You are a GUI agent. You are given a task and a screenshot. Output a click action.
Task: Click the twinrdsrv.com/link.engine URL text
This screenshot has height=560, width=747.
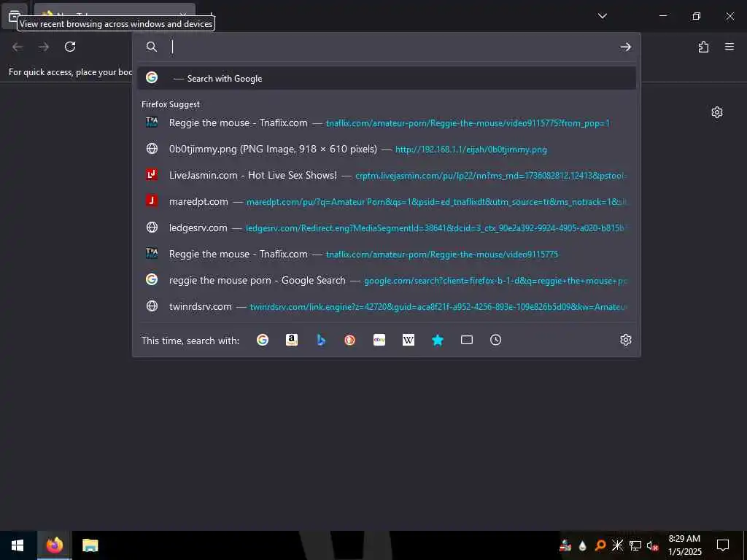pyautogui.click(x=438, y=307)
